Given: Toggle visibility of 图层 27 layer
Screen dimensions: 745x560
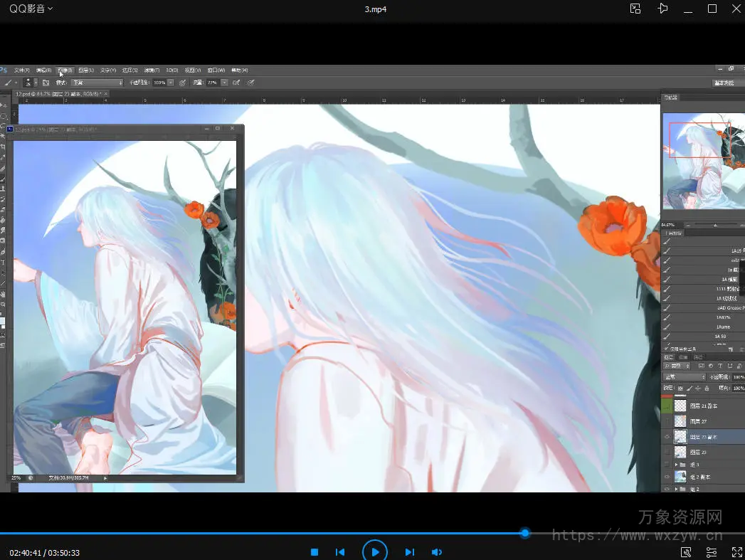Looking at the screenshot, I should (x=667, y=421).
